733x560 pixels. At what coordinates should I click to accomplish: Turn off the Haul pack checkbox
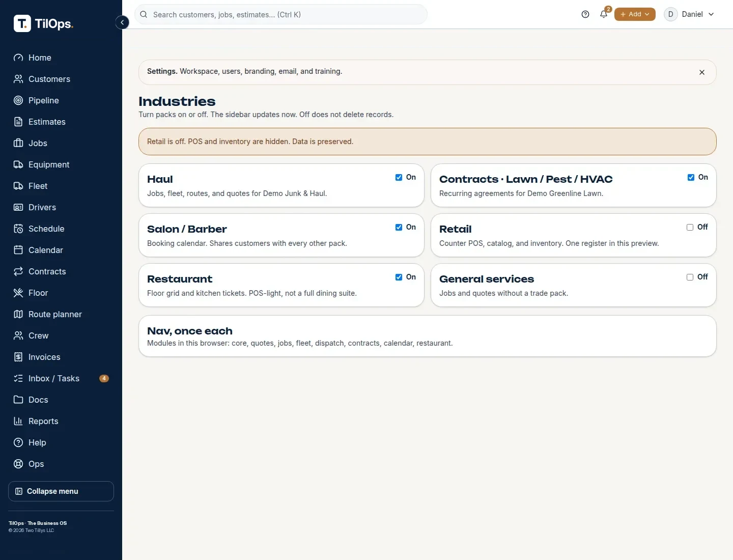tap(399, 177)
